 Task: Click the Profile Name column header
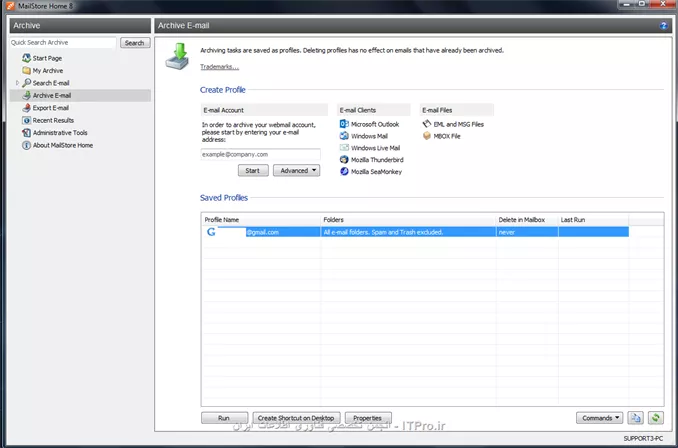pos(262,220)
